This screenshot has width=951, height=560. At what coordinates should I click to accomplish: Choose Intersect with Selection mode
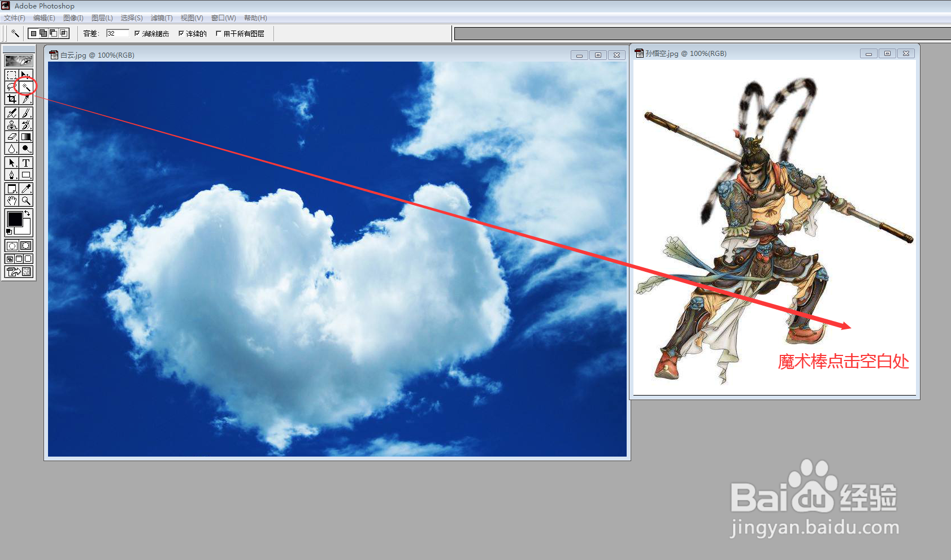[64, 33]
